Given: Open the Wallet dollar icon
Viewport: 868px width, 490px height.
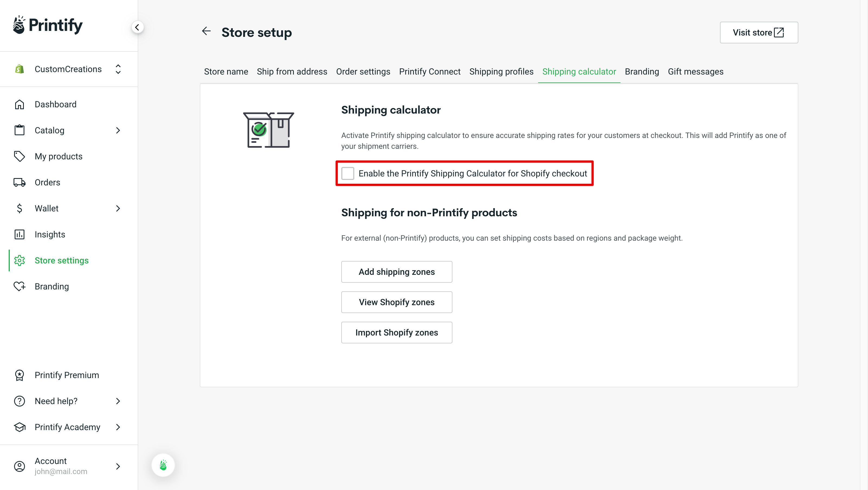Looking at the screenshot, I should pyautogui.click(x=19, y=208).
